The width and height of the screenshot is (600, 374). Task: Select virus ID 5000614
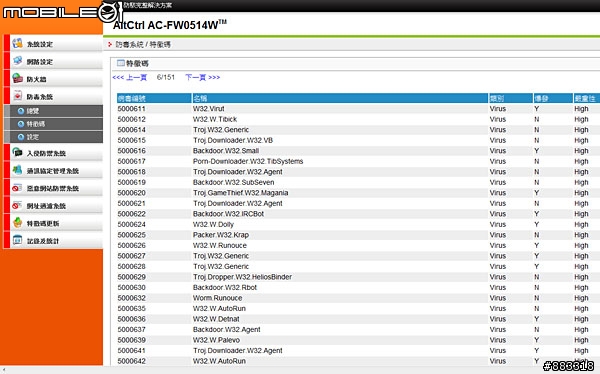[132, 130]
